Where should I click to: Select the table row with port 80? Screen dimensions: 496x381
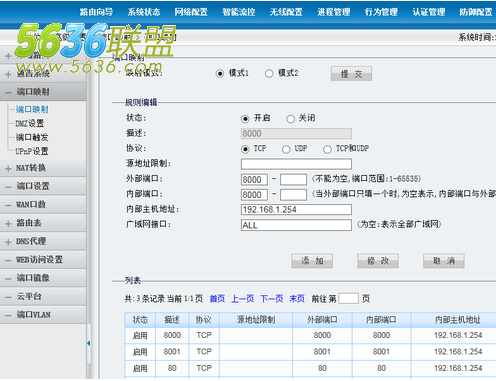click(x=310, y=368)
